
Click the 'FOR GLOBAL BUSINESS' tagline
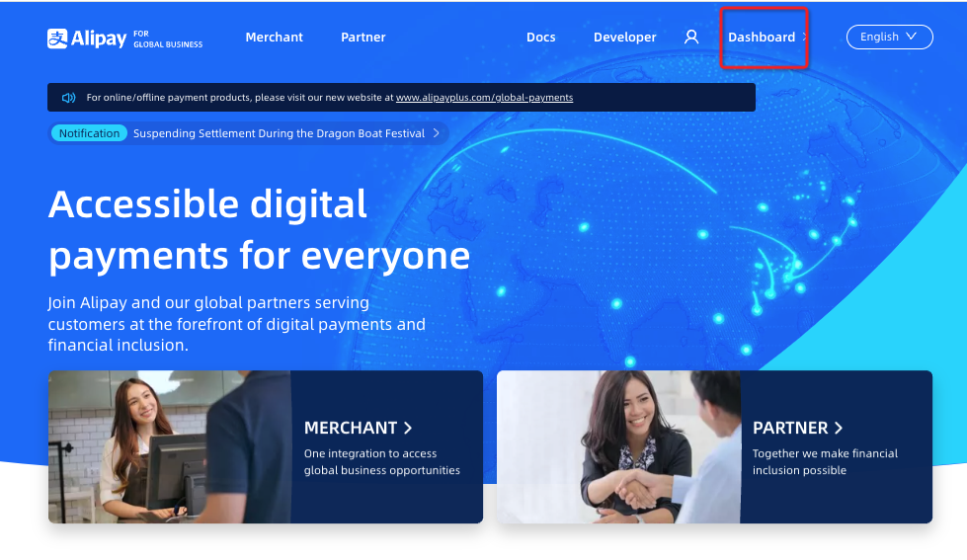coord(168,39)
